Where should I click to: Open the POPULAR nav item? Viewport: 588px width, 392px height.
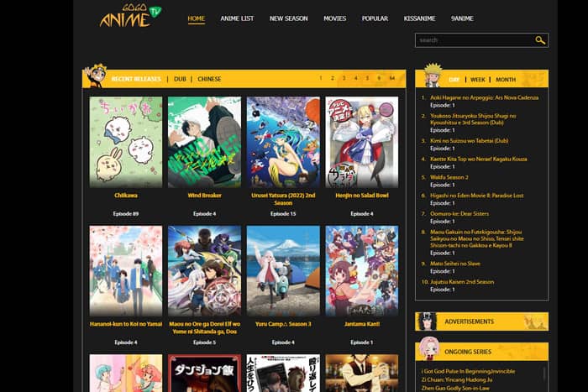click(375, 18)
